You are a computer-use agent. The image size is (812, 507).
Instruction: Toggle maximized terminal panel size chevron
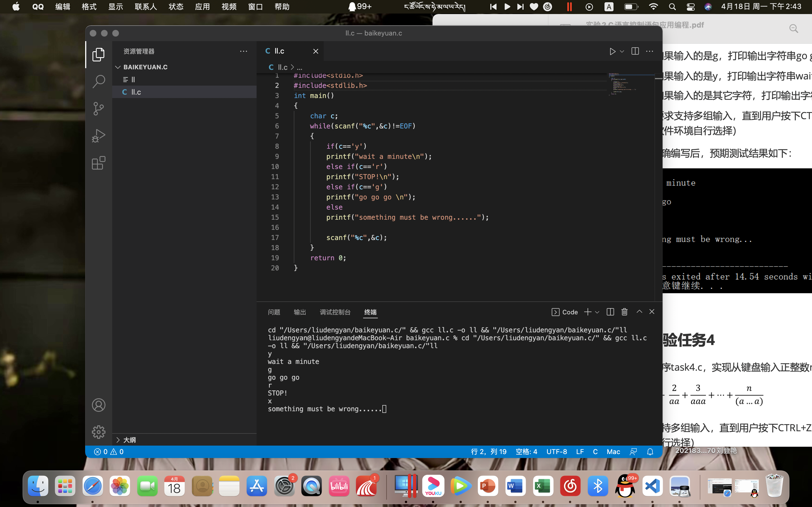click(639, 312)
